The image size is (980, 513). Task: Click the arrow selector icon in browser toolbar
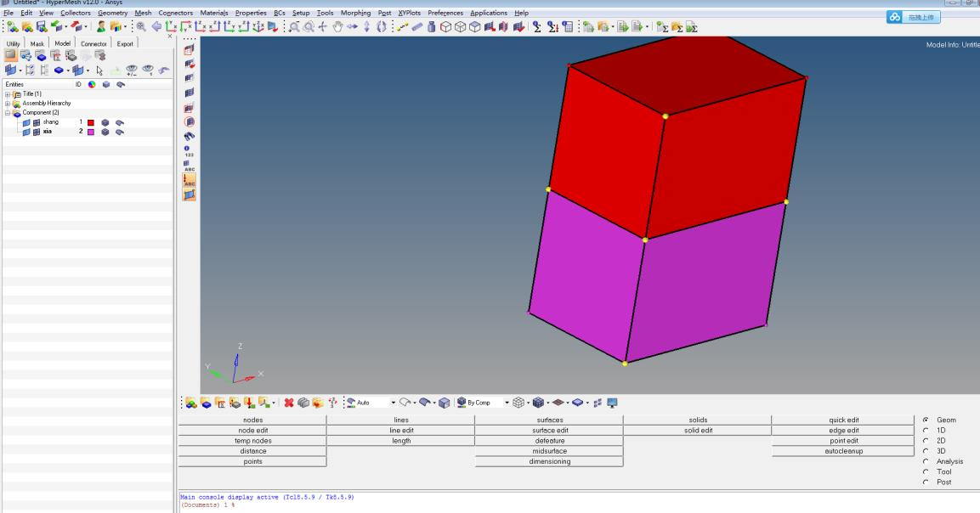(x=98, y=72)
